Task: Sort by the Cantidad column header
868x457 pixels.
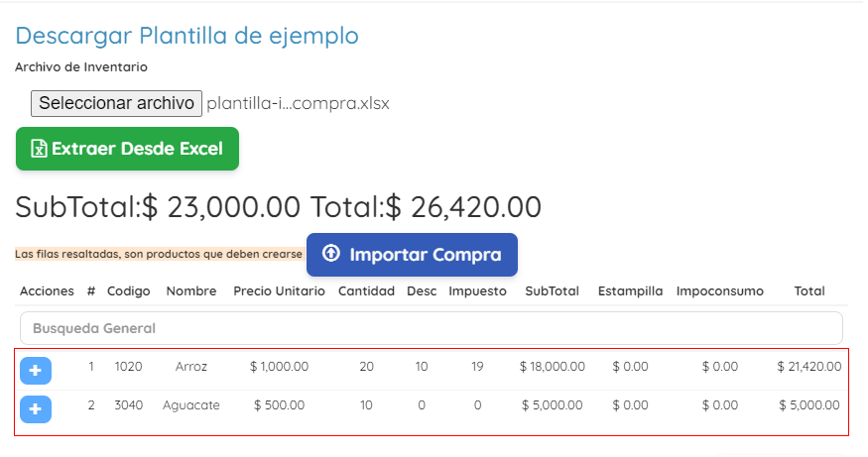Action: point(366,291)
